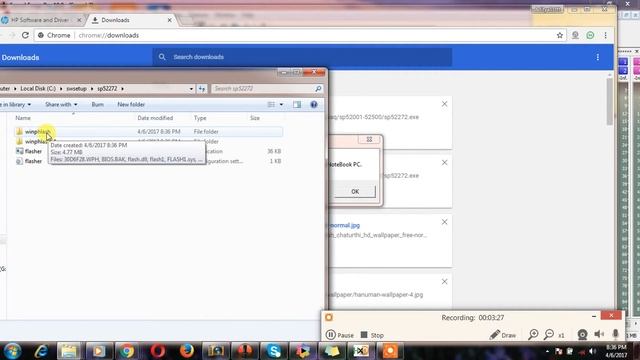The image size is (640, 360).
Task: Select the flasher configuration settings file
Action: (x=149, y=161)
